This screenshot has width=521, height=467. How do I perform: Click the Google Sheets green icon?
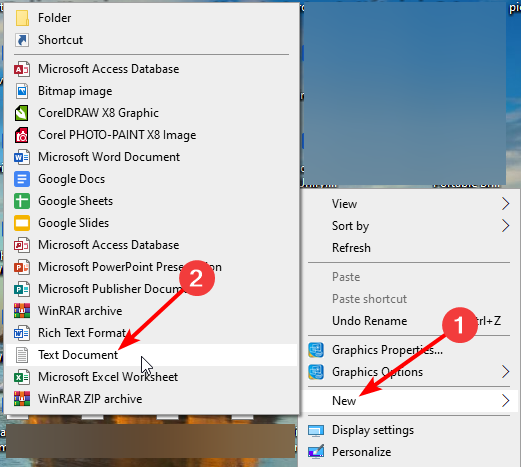(x=22, y=201)
